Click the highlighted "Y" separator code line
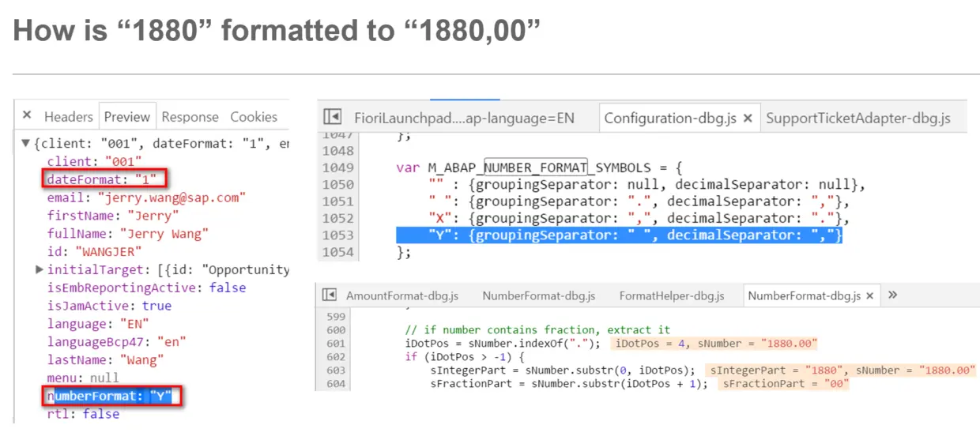Viewport: 980px width, 440px height. [x=619, y=235]
